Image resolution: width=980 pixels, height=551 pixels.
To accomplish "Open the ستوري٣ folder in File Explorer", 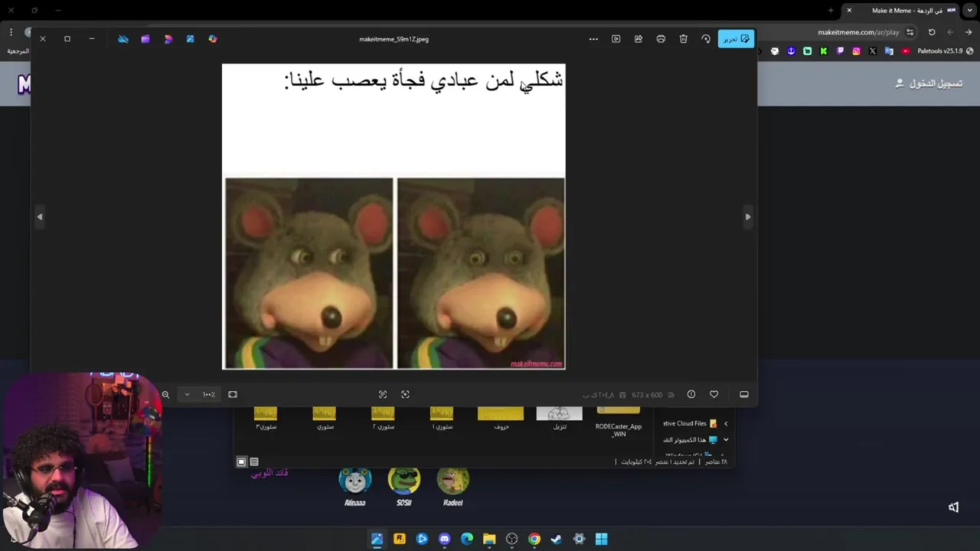I will point(266,419).
